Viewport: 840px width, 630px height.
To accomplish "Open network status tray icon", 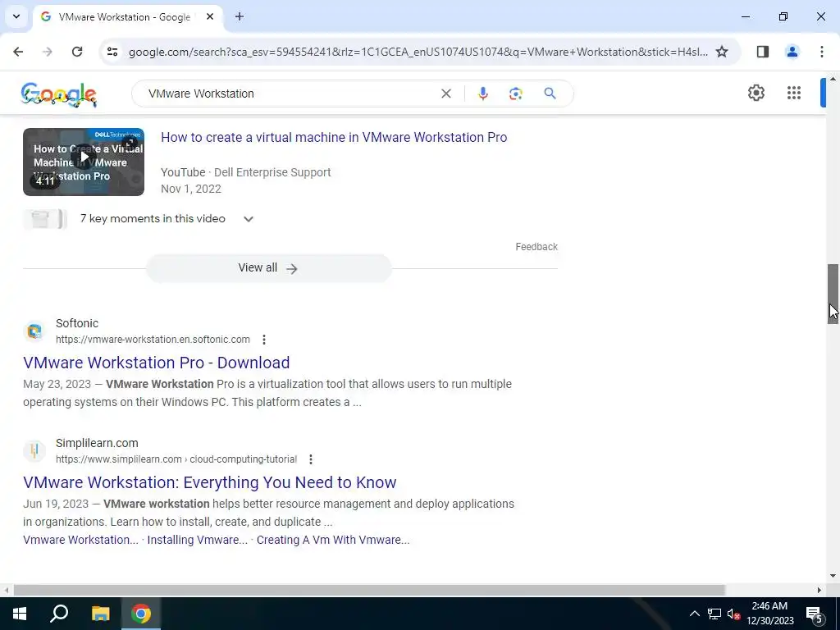I will 714,614.
